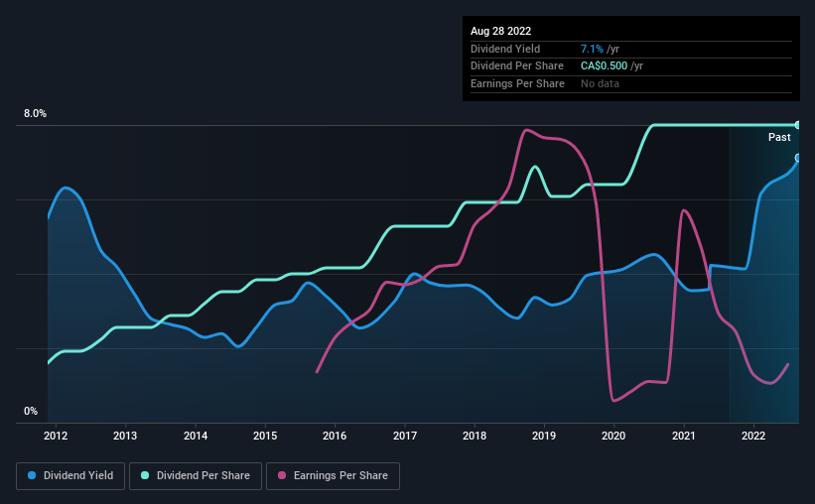Toggle the Earnings Per Share legend button

[x=333, y=476]
